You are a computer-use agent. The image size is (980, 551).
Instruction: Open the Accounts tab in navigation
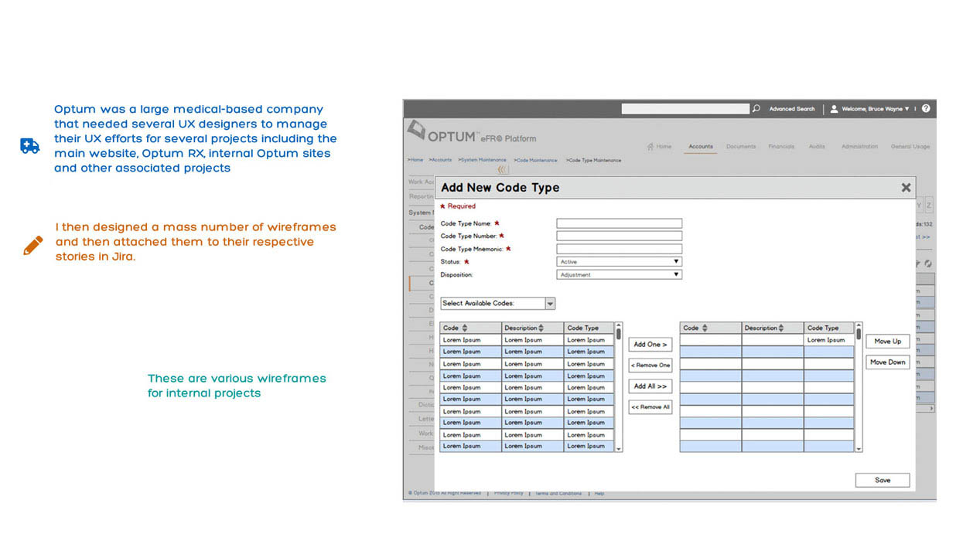[701, 147]
